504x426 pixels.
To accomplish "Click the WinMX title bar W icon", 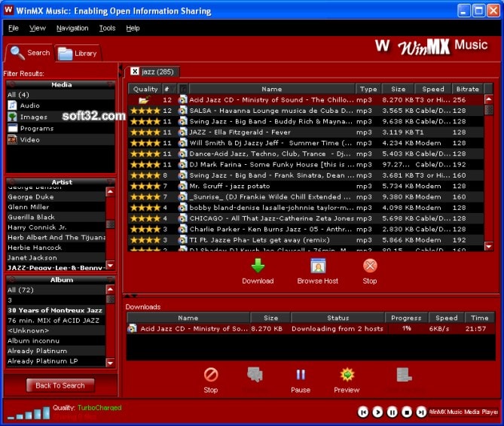I will (9, 10).
